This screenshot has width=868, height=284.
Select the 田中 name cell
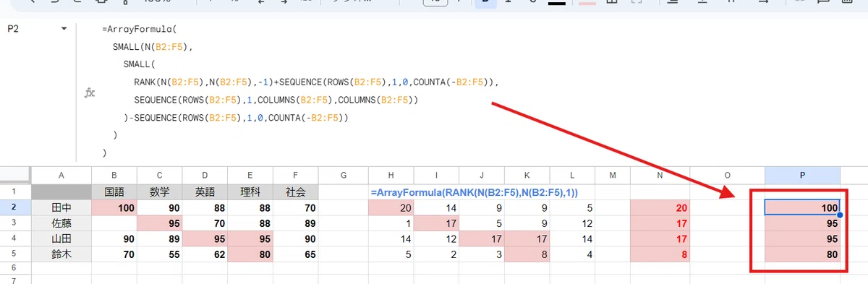pos(61,207)
